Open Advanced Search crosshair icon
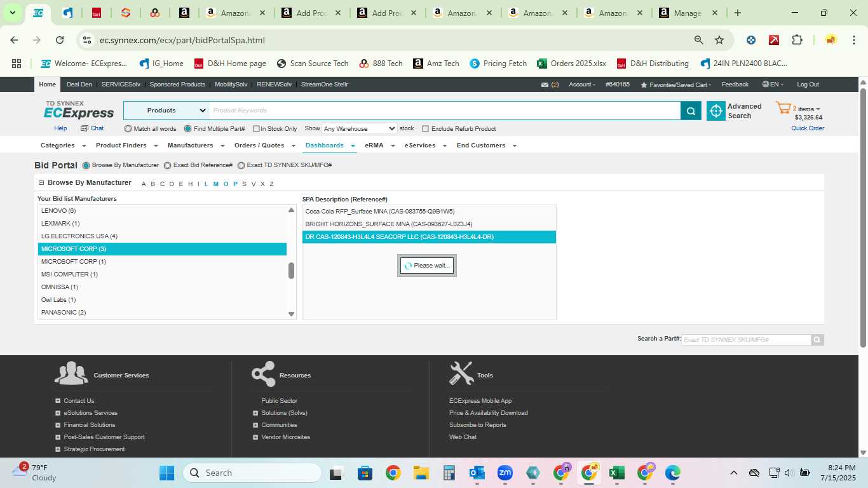 click(x=716, y=111)
